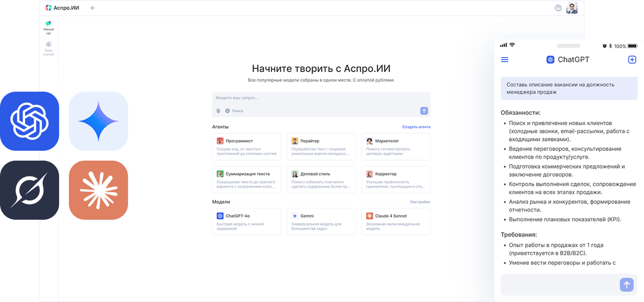The height and width of the screenshot is (302, 644).
Task: Click the Суммаризация текста avatar icon
Action: 220,174
